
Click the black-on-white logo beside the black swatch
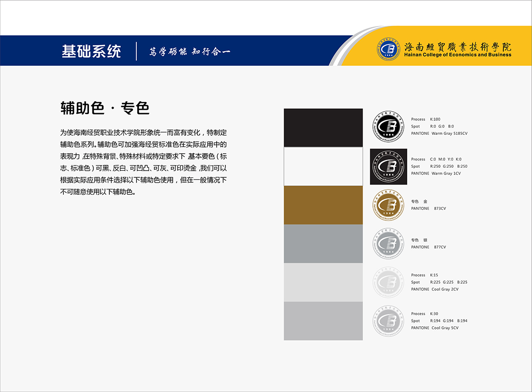tap(388, 128)
